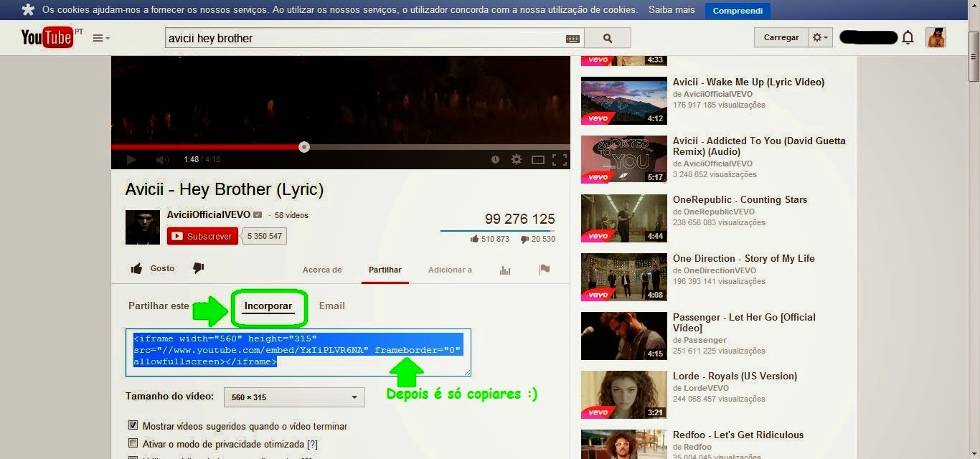Mute the video volume speaker icon
Image resolution: width=980 pixels, height=459 pixels.
point(162,159)
